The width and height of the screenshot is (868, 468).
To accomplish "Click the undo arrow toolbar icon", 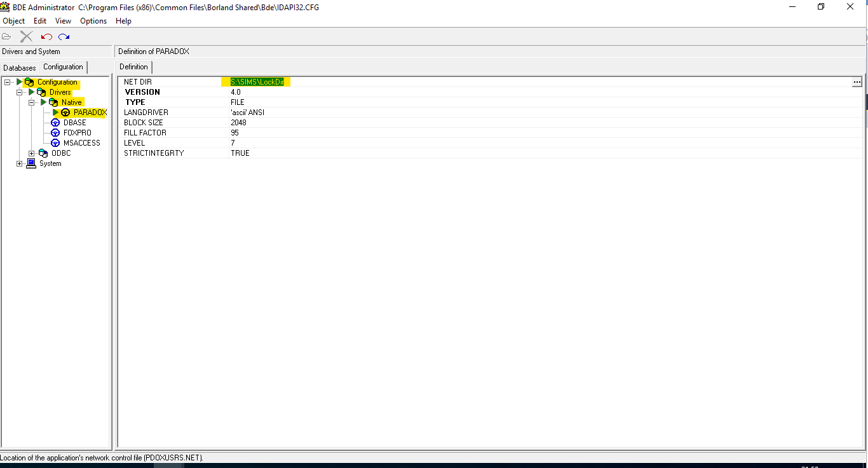I will (46, 36).
